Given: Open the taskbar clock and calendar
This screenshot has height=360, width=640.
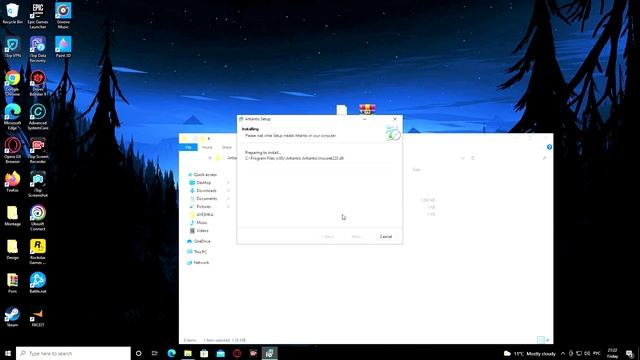Looking at the screenshot, I should 613,353.
